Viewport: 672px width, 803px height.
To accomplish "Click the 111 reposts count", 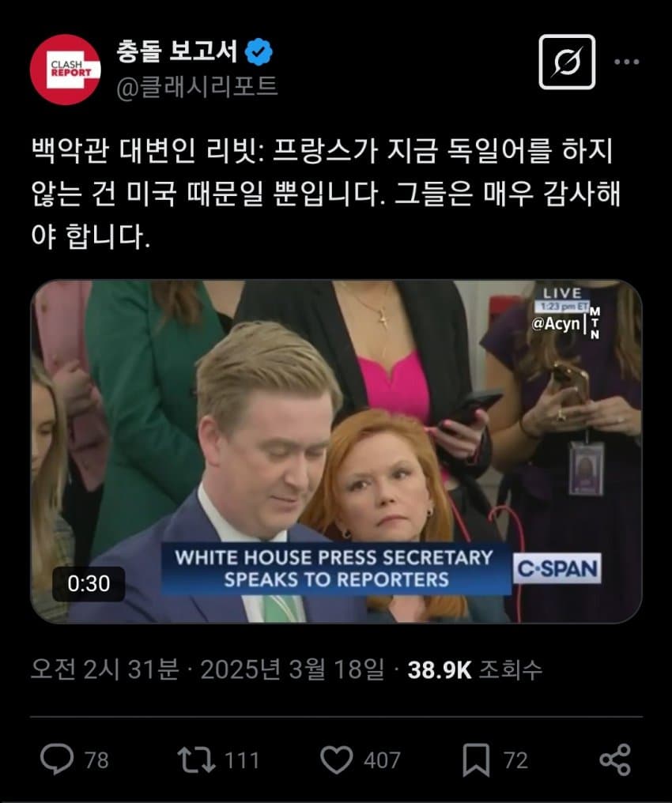I will pos(242,760).
